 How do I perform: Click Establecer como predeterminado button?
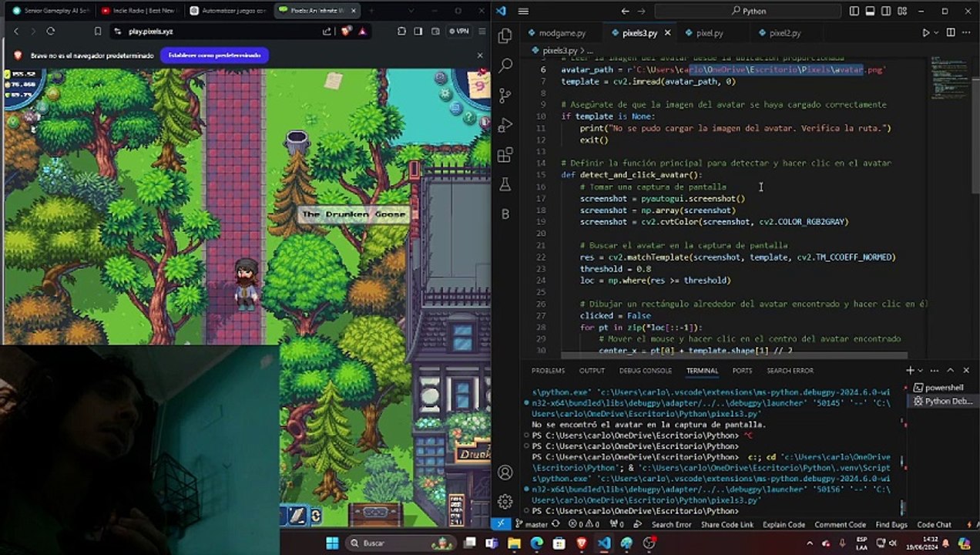pos(214,55)
